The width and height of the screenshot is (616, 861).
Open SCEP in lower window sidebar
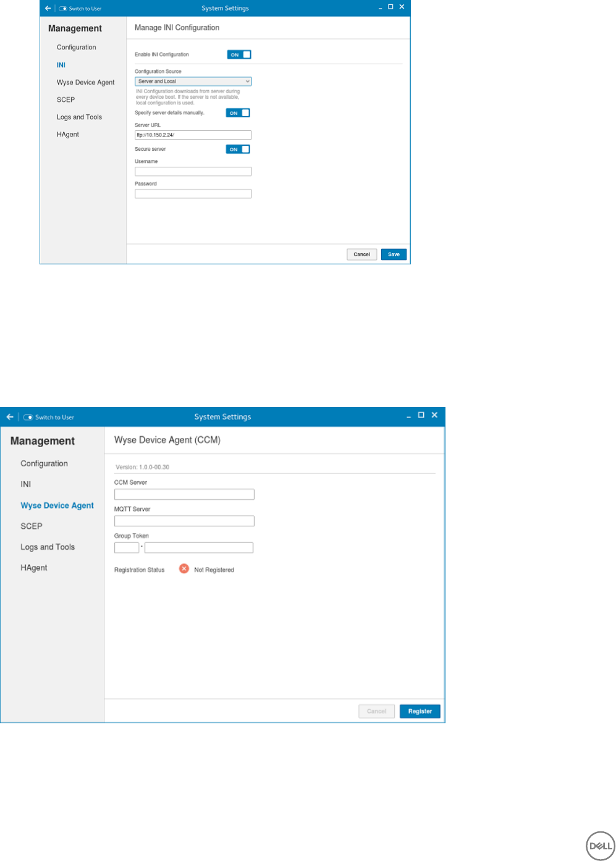pos(32,526)
